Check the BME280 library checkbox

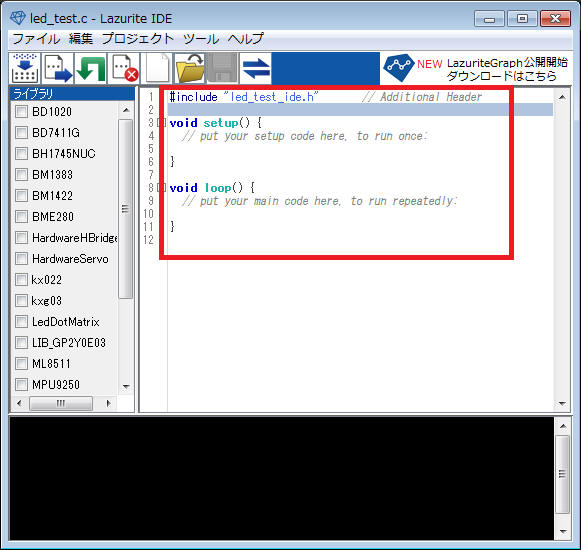coord(21,216)
